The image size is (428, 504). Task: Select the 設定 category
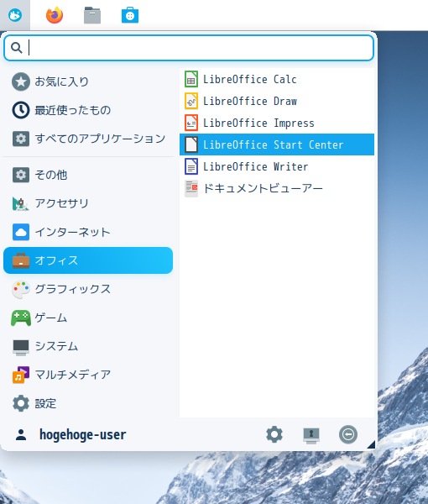click(x=88, y=403)
